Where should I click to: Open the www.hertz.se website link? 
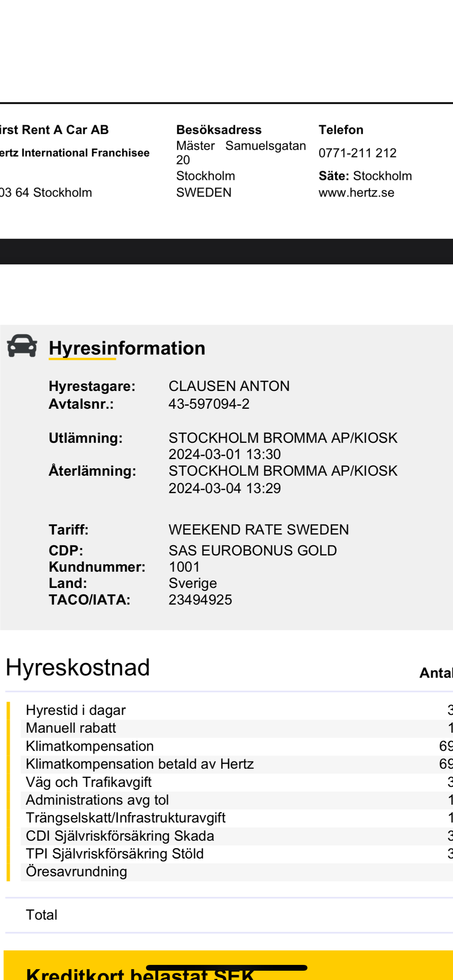(356, 192)
